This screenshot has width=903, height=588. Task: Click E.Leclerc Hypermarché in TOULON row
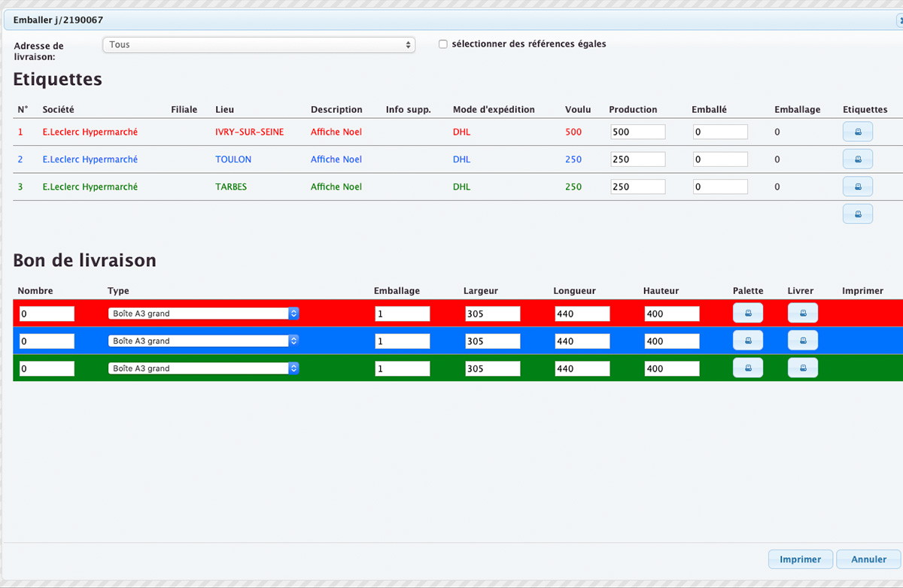click(90, 159)
